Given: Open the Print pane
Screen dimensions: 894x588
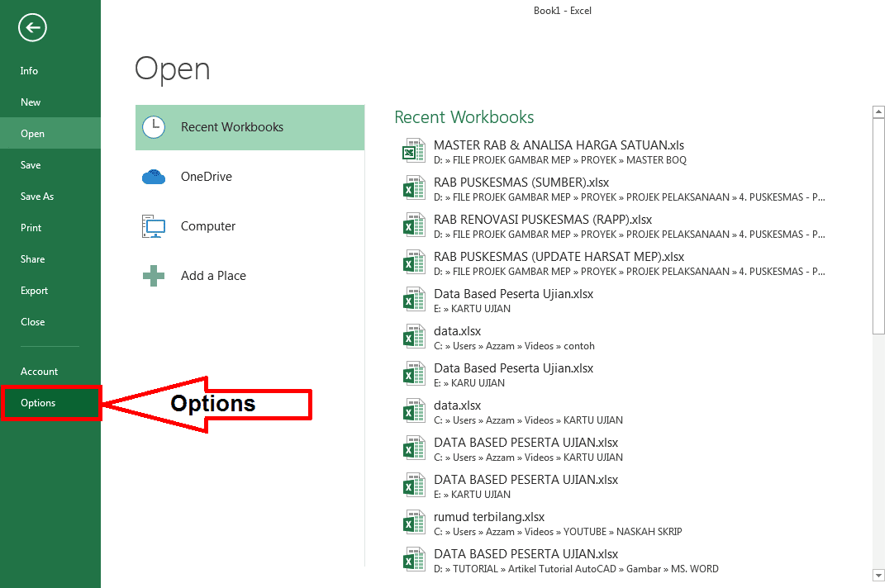Looking at the screenshot, I should pos(30,227).
